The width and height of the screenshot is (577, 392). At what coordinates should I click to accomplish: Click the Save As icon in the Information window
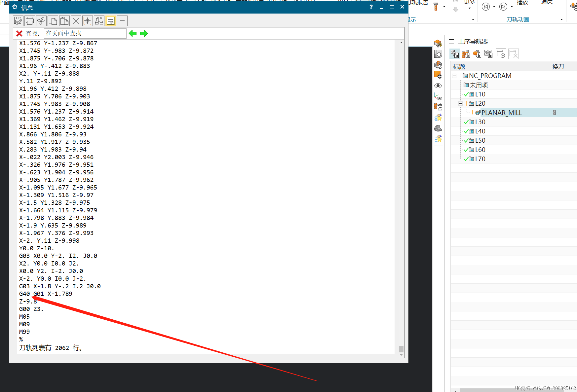(18, 21)
